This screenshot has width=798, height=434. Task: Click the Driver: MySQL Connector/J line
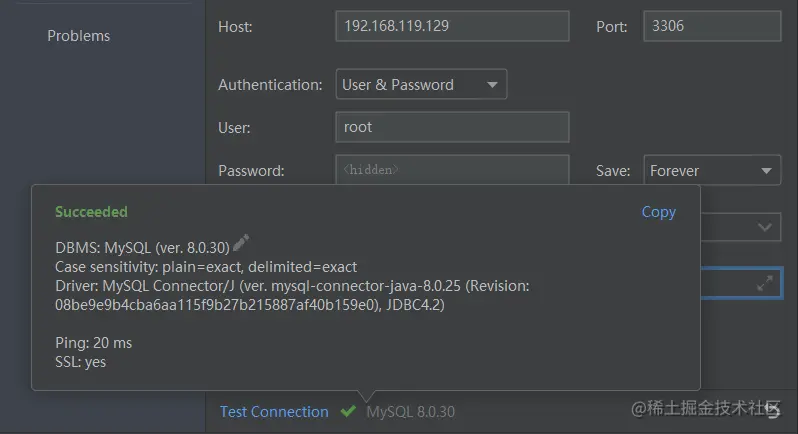pyautogui.click(x=292, y=286)
